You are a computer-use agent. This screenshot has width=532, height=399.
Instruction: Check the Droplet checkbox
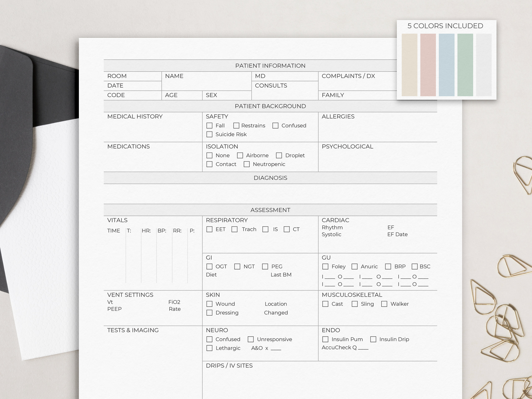pos(279,155)
